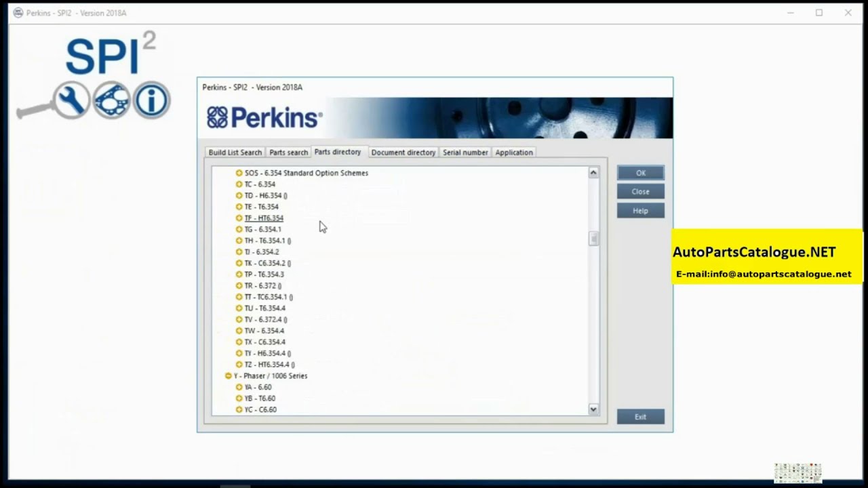Select the TF - HT6.354 entry
The height and width of the screenshot is (488, 868).
pos(264,218)
